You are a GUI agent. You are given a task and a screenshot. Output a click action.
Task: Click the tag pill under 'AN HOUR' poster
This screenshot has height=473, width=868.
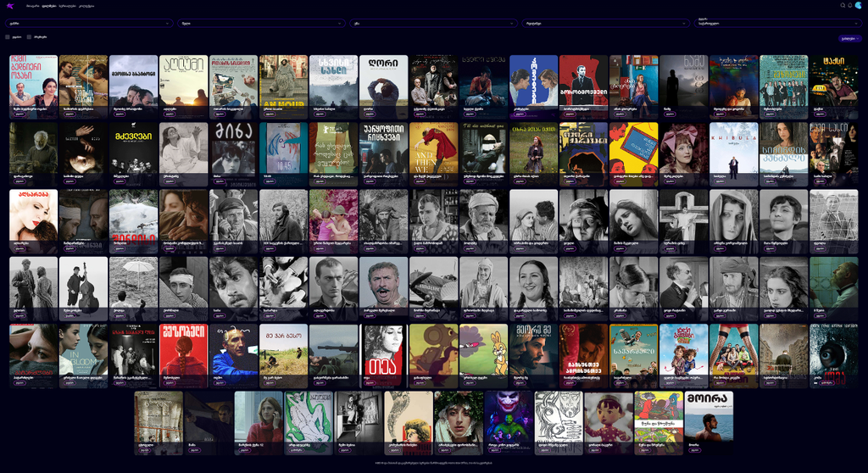270,114
